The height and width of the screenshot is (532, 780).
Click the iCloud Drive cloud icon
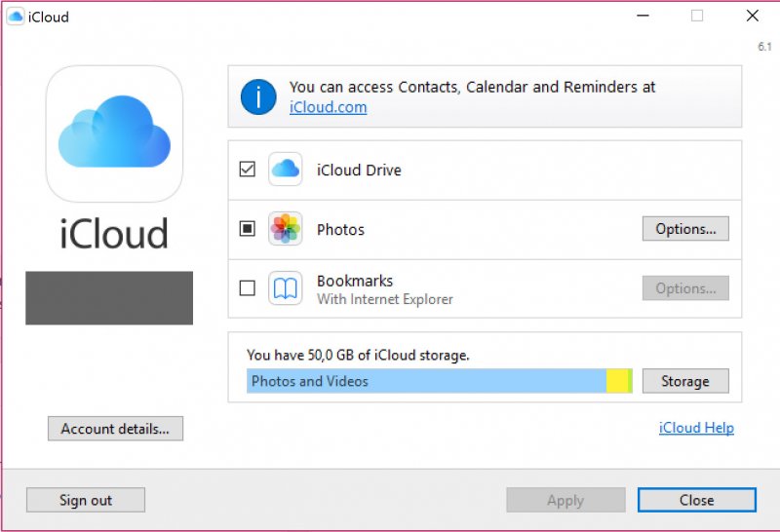click(285, 170)
